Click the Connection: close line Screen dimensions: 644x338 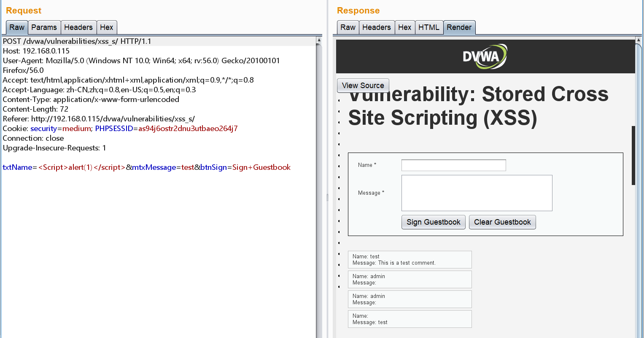(33, 138)
